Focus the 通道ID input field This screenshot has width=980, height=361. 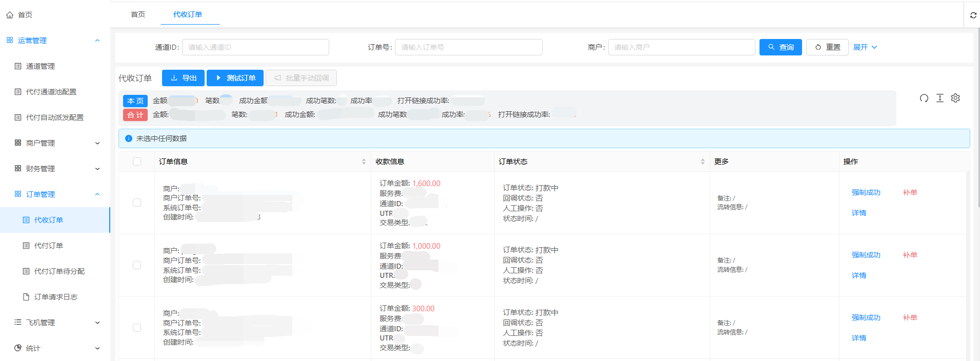pos(255,47)
